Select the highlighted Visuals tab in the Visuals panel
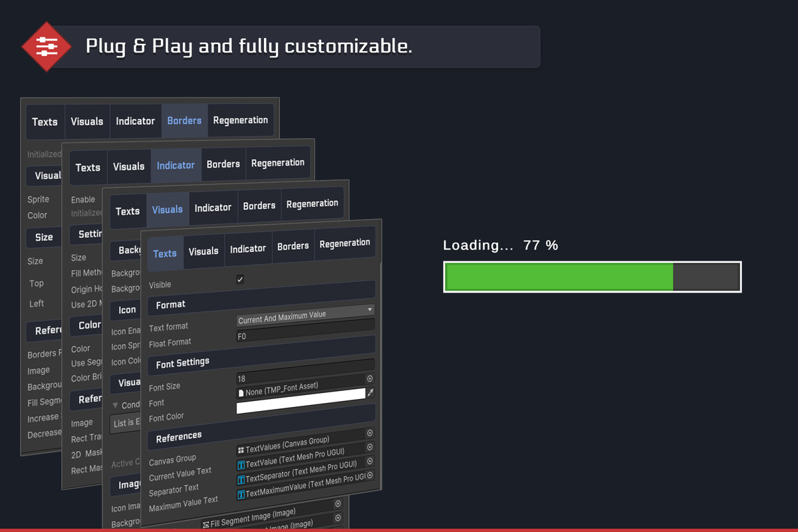The height and width of the screenshot is (532, 798). coord(168,209)
